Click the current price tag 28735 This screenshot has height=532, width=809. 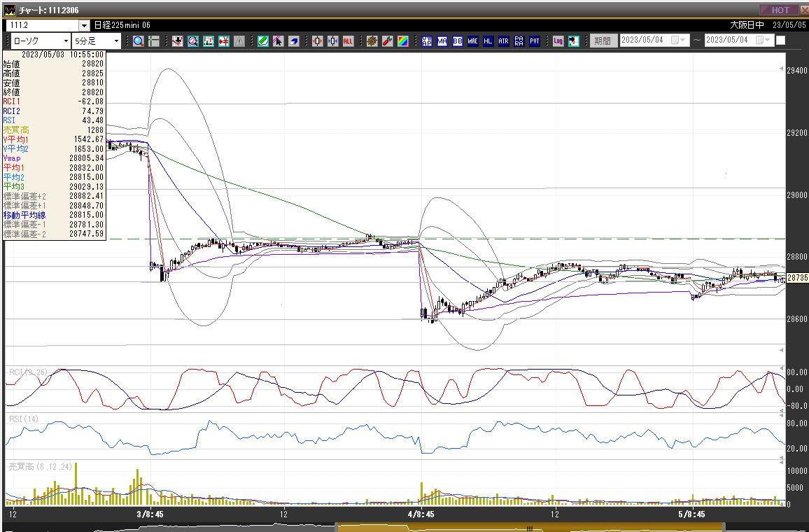click(x=798, y=278)
